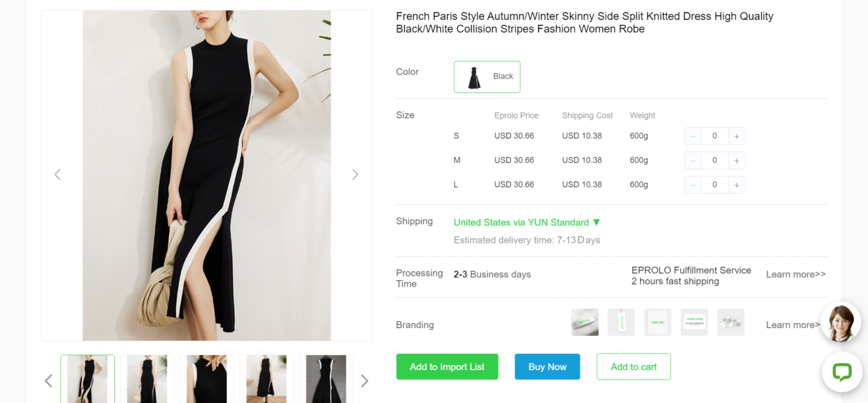
Task: Click the previous-thumbnails chevron below the gallery
Action: [48, 381]
